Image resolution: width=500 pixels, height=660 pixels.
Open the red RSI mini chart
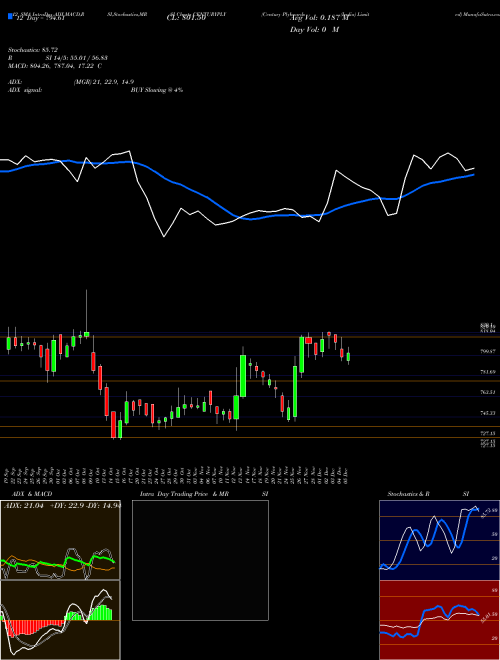point(439,620)
